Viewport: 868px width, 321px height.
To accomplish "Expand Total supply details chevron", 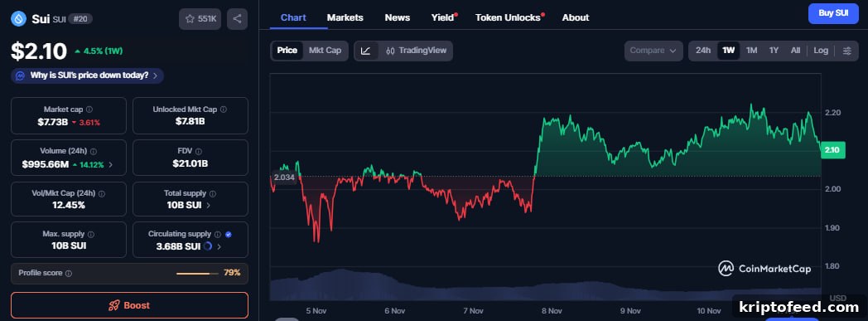I will (208, 205).
